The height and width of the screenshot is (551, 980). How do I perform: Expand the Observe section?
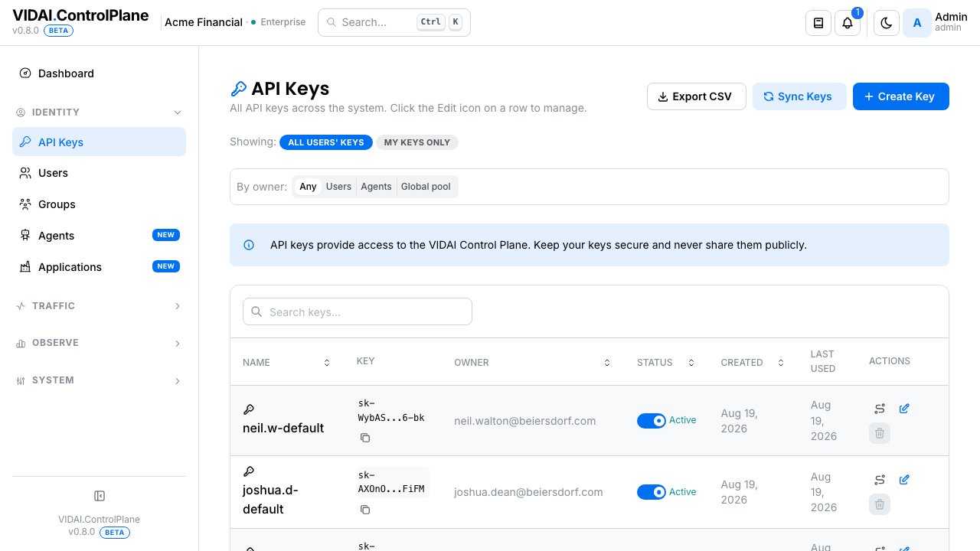[99, 343]
